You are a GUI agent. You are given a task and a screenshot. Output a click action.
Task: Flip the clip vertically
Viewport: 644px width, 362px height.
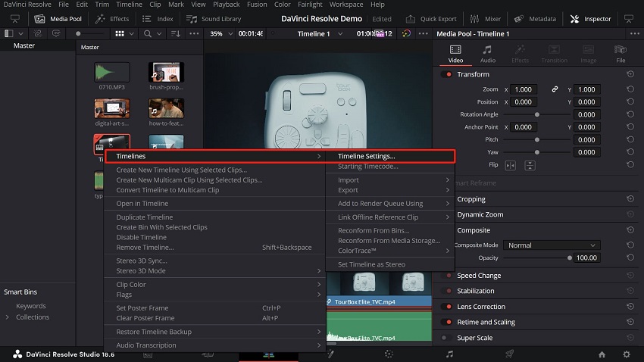pyautogui.click(x=530, y=165)
